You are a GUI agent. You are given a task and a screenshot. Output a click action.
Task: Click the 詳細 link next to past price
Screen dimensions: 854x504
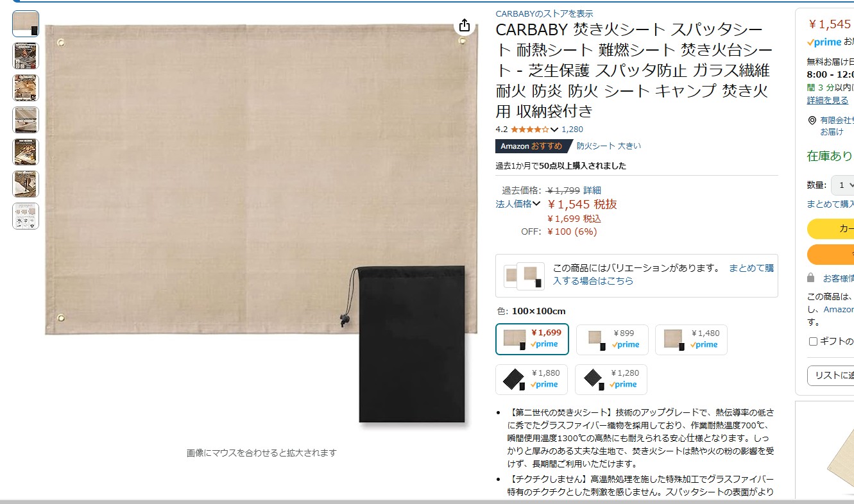592,190
